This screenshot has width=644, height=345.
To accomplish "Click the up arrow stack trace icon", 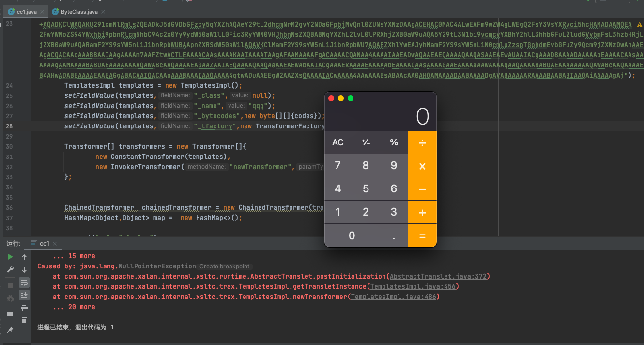I will [24, 257].
